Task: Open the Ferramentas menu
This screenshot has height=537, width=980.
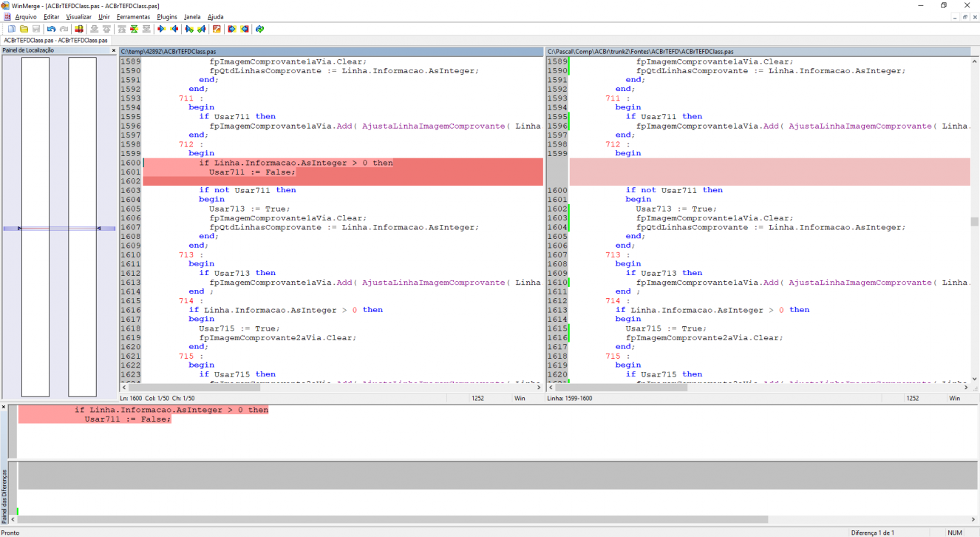Action: [x=133, y=16]
